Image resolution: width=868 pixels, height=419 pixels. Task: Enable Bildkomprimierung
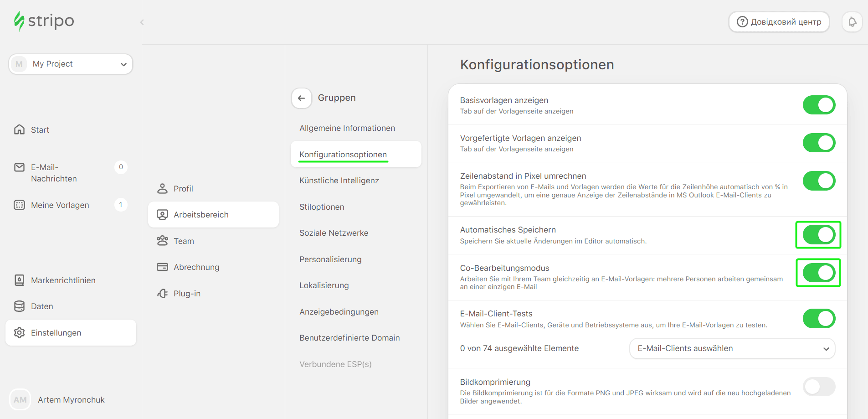[819, 386]
